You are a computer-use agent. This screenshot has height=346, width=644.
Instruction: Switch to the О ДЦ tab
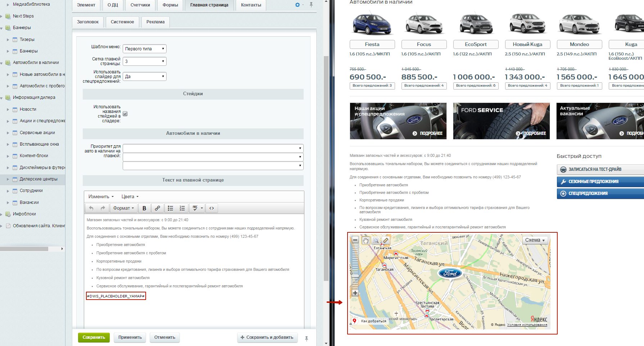click(113, 5)
